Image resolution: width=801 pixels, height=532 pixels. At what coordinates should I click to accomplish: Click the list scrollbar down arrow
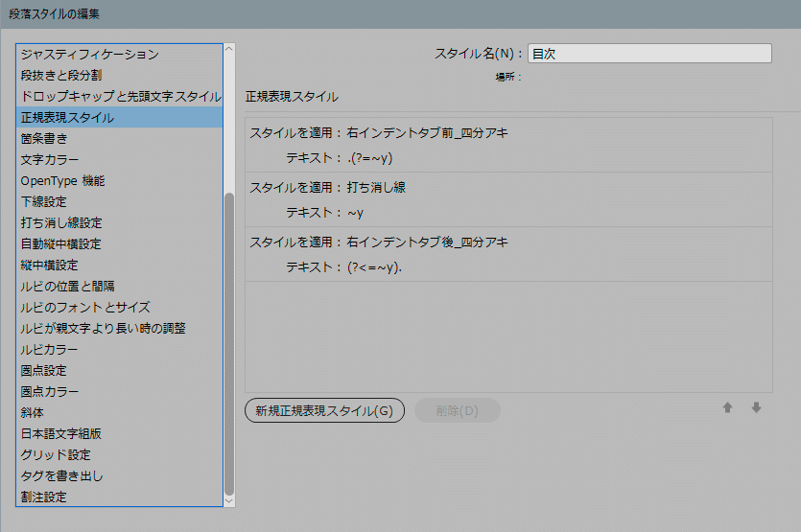point(229,501)
